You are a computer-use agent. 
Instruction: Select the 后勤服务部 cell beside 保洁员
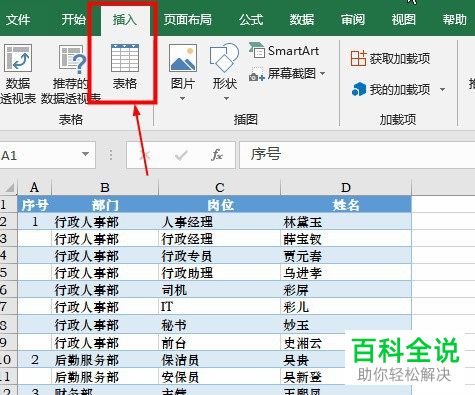[x=105, y=360]
